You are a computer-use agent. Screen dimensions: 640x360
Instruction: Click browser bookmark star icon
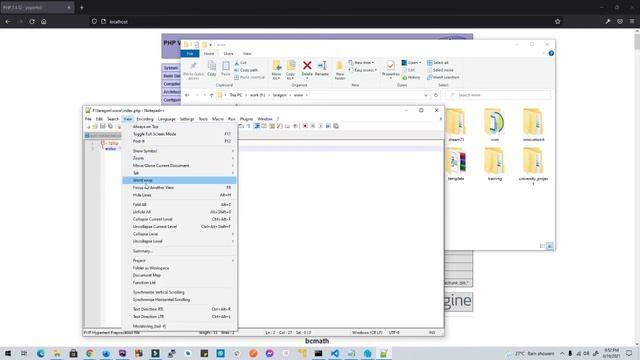click(x=558, y=22)
